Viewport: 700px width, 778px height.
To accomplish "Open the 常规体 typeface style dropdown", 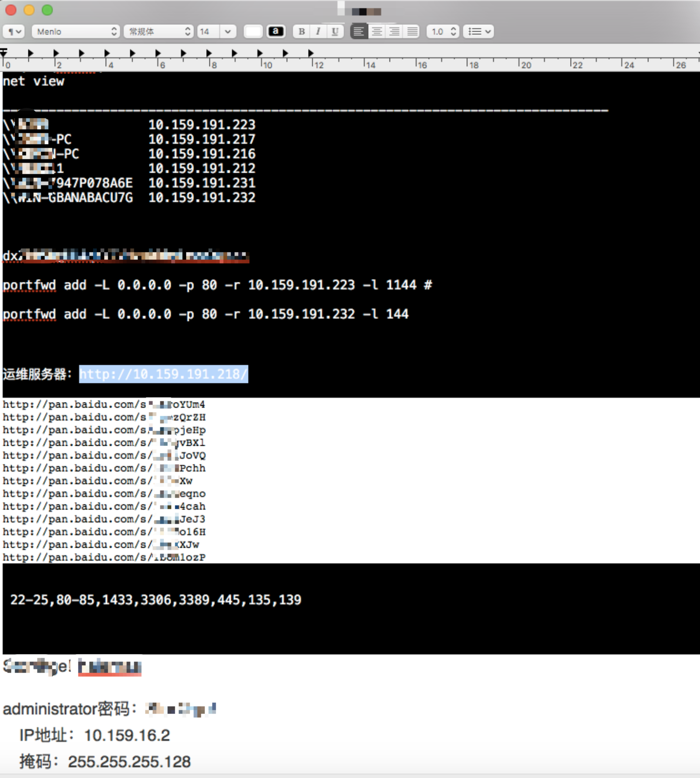I will click(158, 32).
